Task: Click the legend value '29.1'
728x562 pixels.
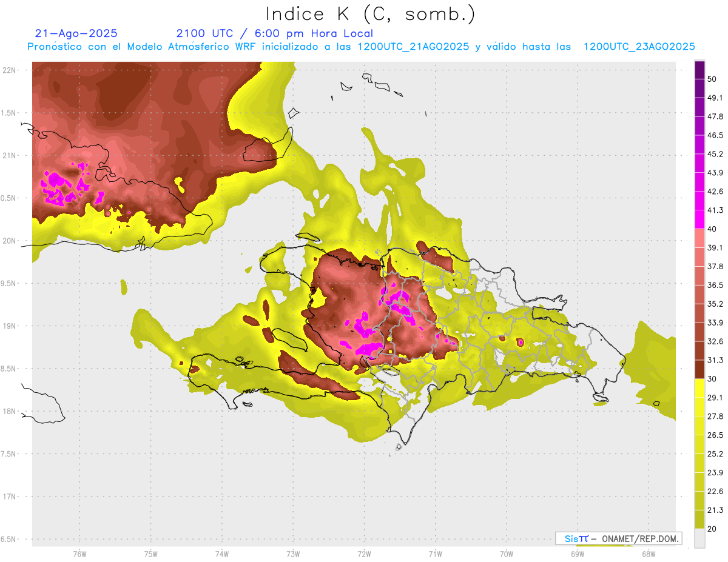Action: [x=715, y=398]
